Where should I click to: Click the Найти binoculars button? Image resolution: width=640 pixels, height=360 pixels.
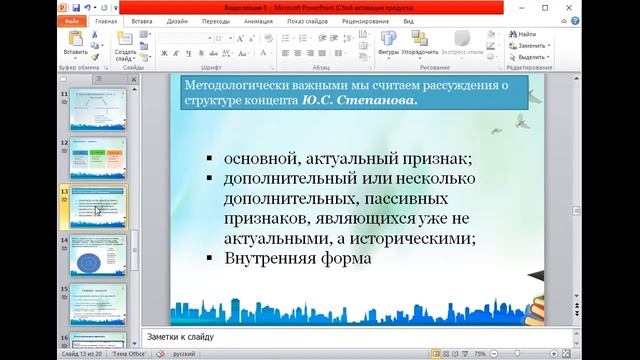522,34
